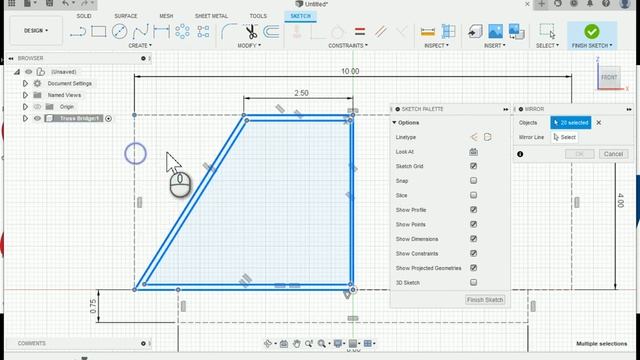Viewport: 640px width, 360px height.
Task: Select the Fillet tool in Modify
Action: [x=229, y=31]
